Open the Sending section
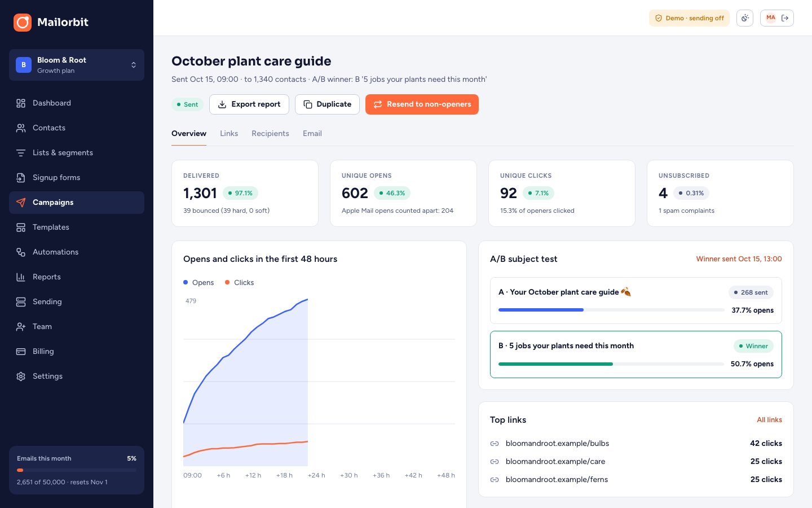 point(77,302)
